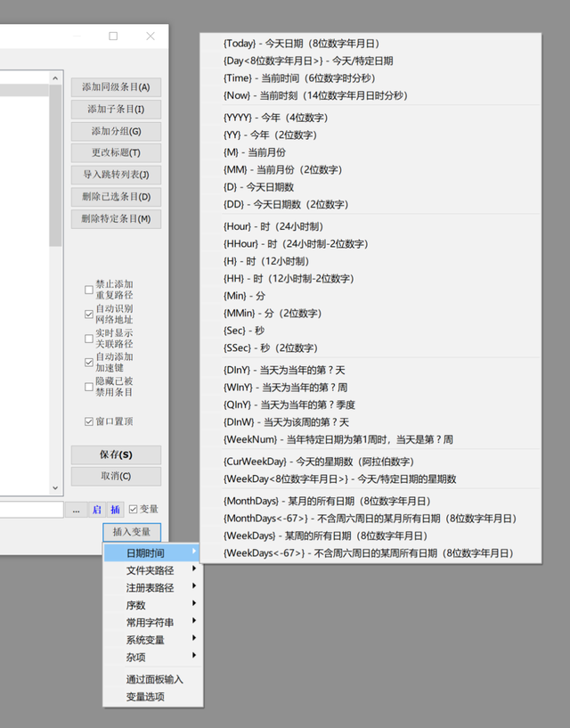This screenshot has width=570, height=728.
Task: Insert {Day<8位数字年月日>} variable
Action: 370,61
